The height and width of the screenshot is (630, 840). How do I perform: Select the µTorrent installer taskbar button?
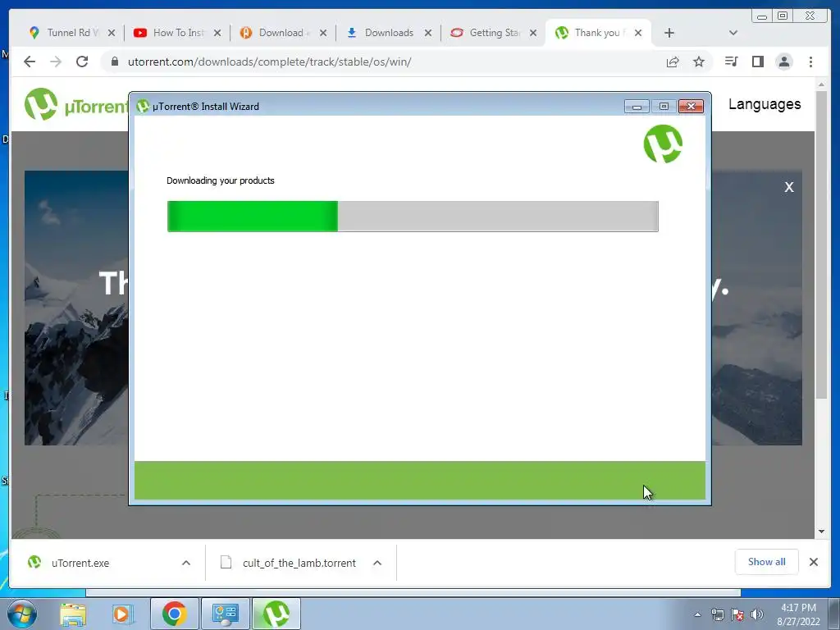(276, 614)
